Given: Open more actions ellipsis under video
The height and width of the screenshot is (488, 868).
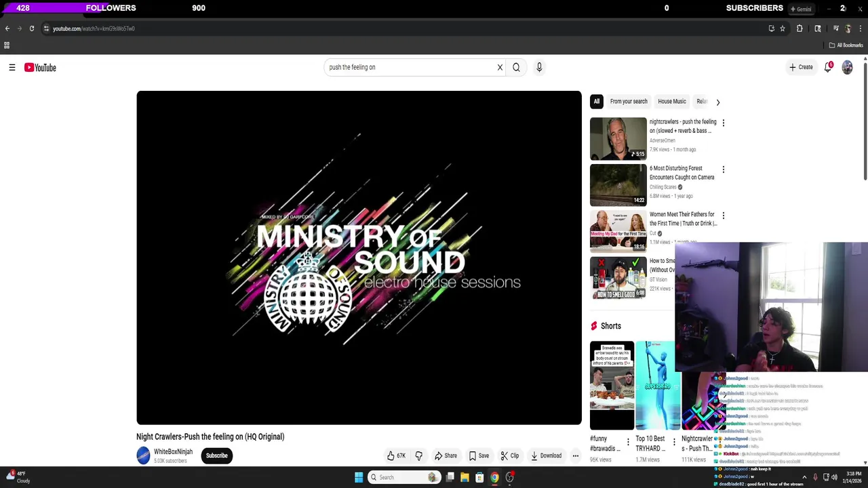Looking at the screenshot, I should click(x=575, y=455).
